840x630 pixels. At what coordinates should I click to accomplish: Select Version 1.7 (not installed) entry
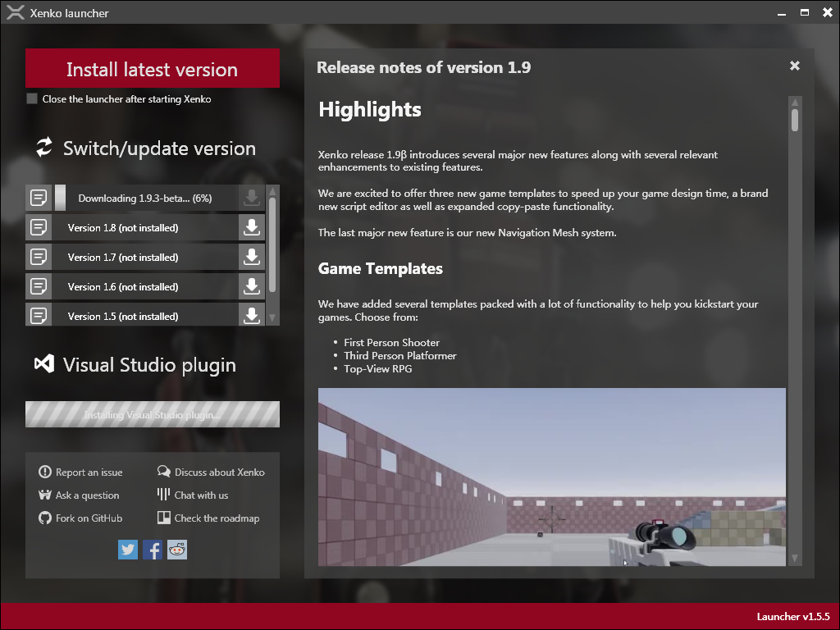[x=123, y=258]
